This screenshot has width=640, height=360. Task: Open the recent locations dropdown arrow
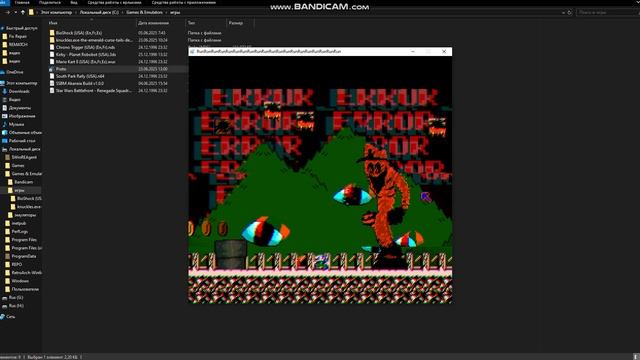click(16, 13)
